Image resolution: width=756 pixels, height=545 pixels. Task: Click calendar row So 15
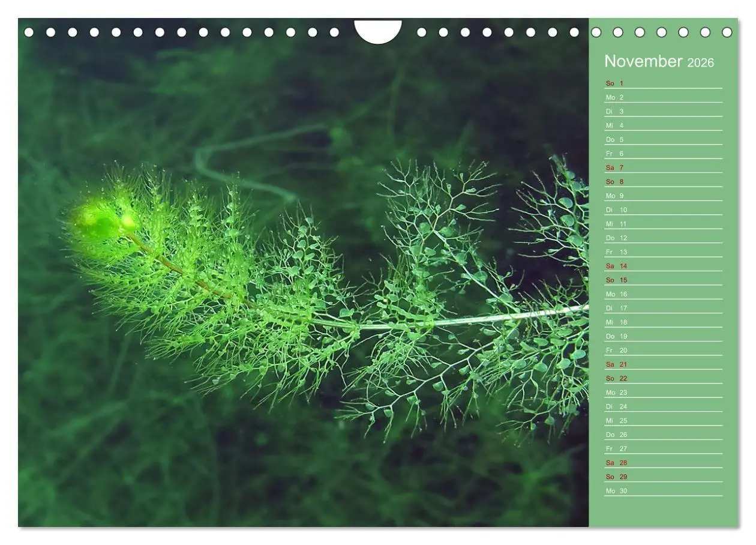pos(663,280)
